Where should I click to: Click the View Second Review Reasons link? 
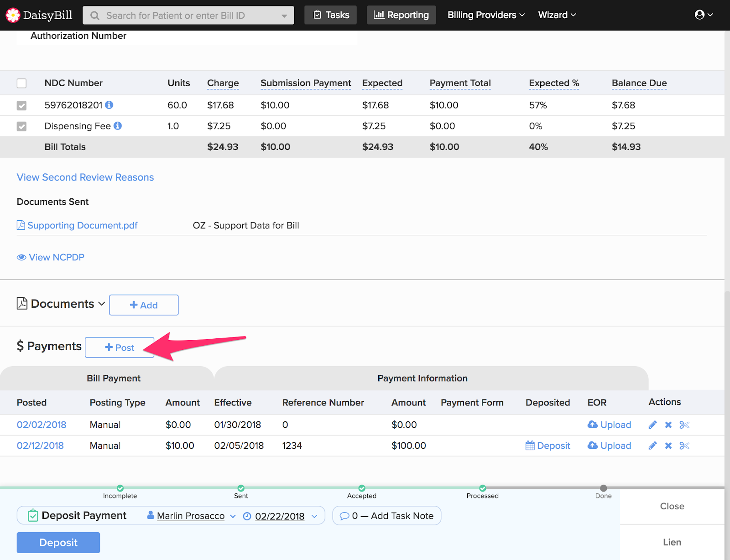pyautogui.click(x=85, y=177)
